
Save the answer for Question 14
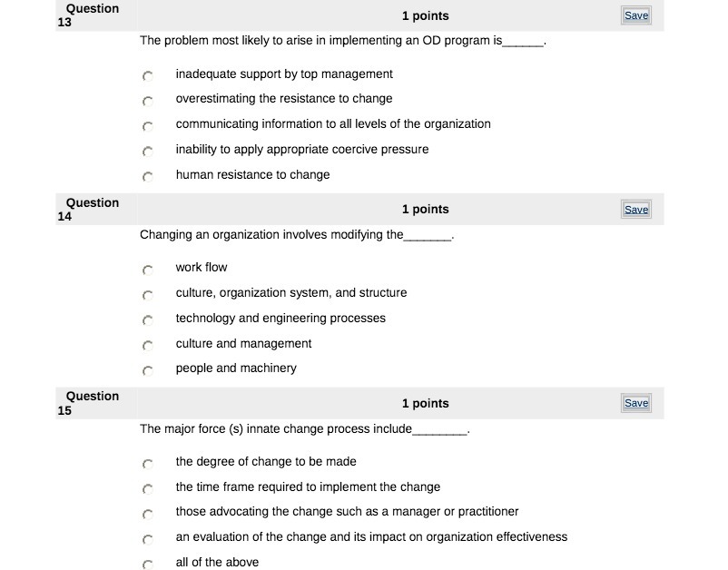click(x=635, y=209)
